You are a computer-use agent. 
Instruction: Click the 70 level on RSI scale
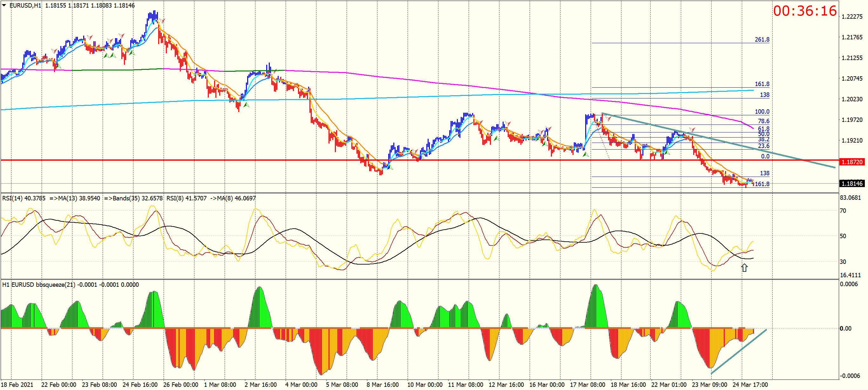843,211
